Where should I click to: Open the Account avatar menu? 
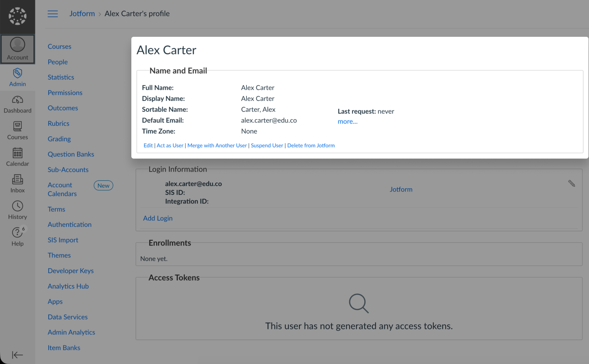[18, 49]
